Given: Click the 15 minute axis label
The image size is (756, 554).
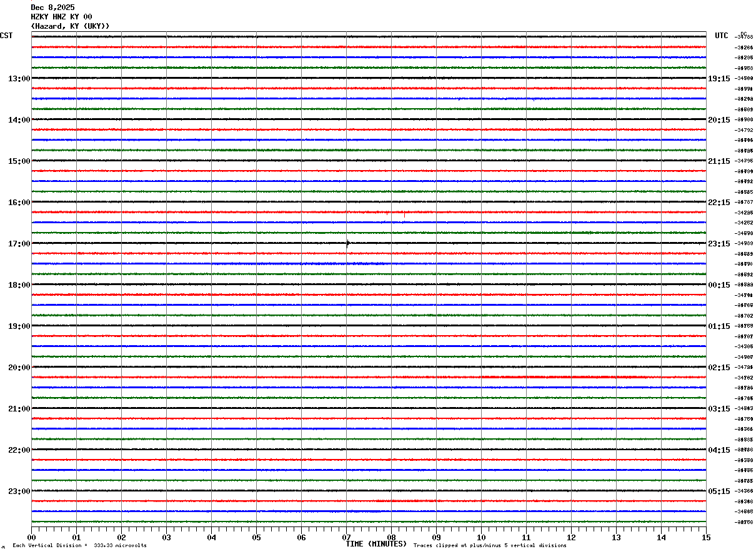Looking at the screenshot, I should pyautogui.click(x=706, y=537).
